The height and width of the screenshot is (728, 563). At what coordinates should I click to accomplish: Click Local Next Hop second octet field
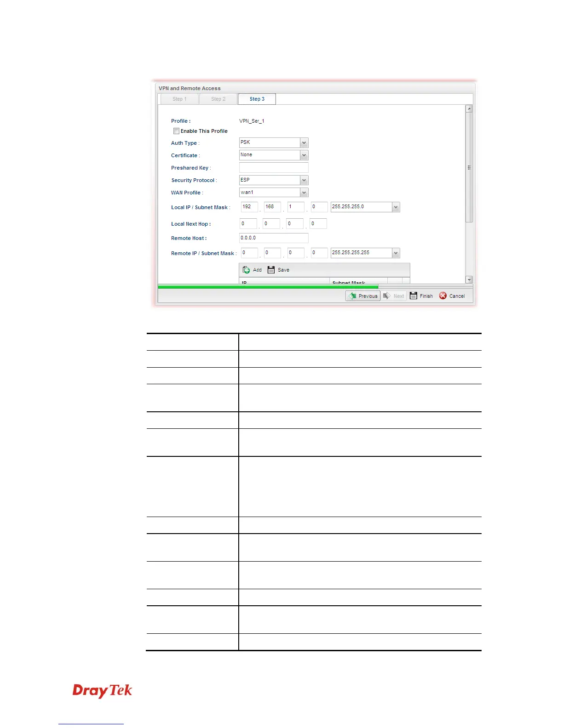coord(271,224)
